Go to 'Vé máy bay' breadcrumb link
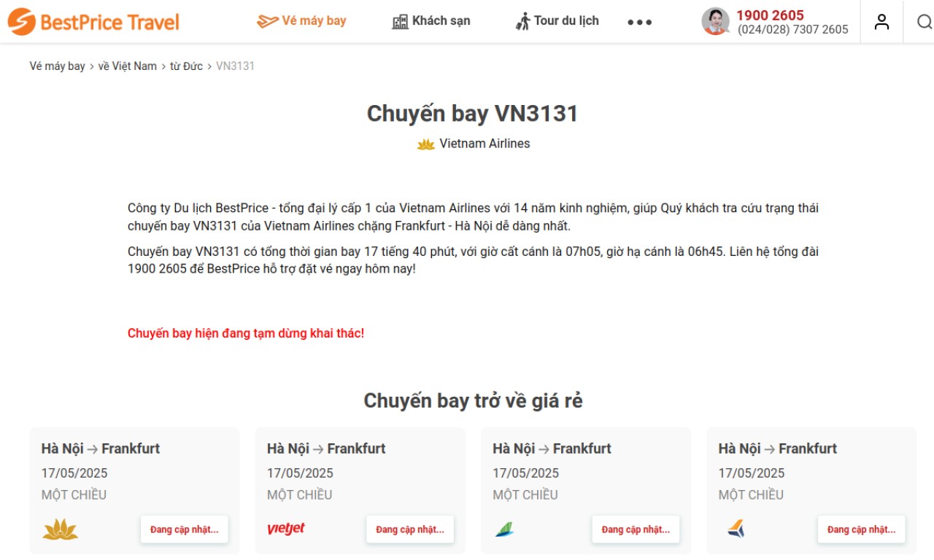934x560 pixels. coord(58,66)
